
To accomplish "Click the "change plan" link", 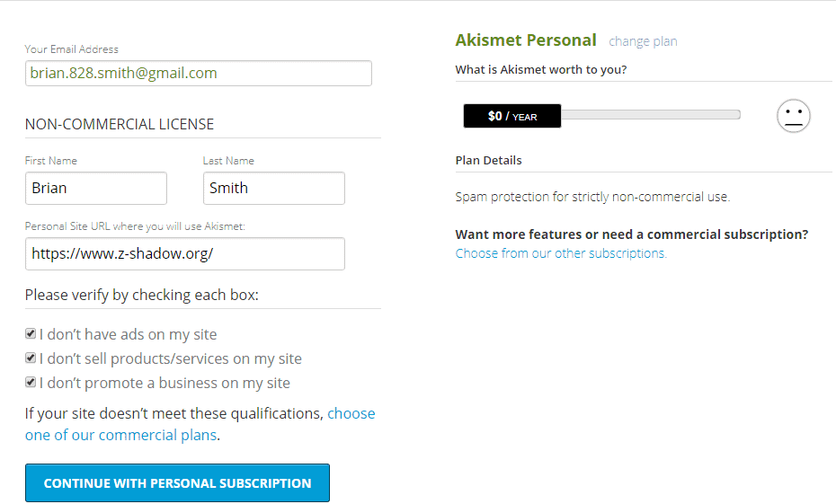I will click(643, 41).
